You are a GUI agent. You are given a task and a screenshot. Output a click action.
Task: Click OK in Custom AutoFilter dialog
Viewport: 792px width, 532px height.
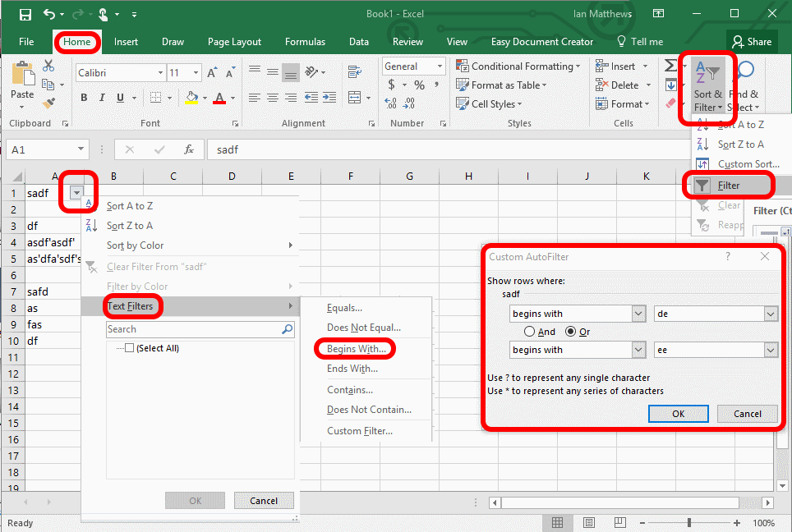tap(679, 414)
